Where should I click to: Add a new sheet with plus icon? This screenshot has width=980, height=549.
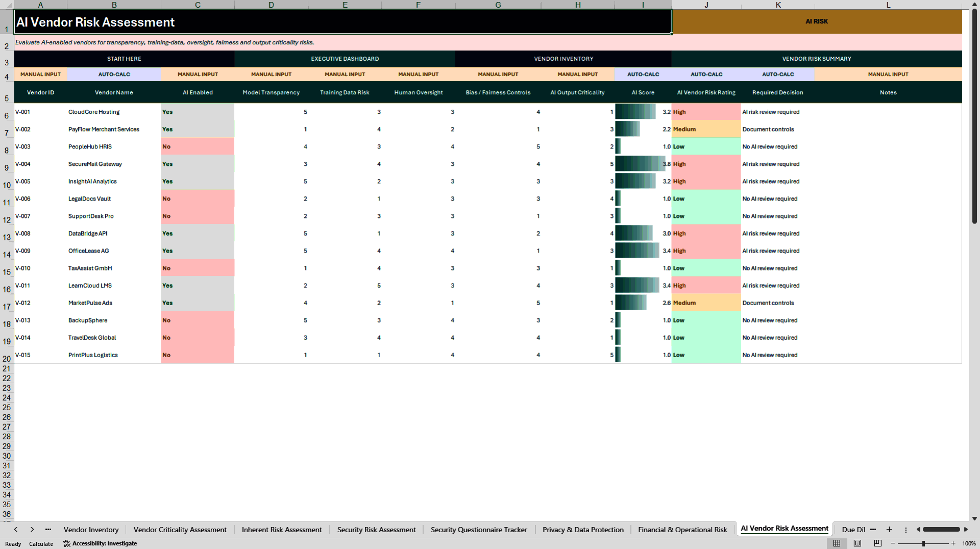889,530
